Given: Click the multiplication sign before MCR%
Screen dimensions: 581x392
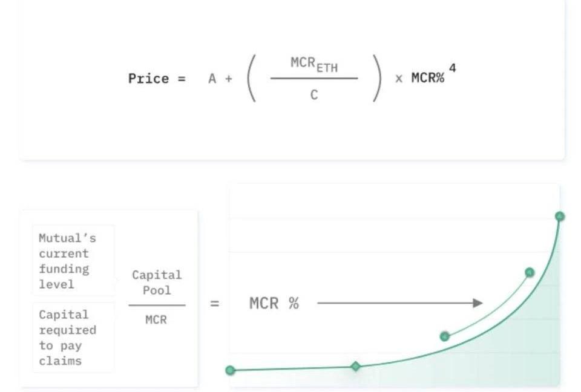Looking at the screenshot, I should click(399, 79).
